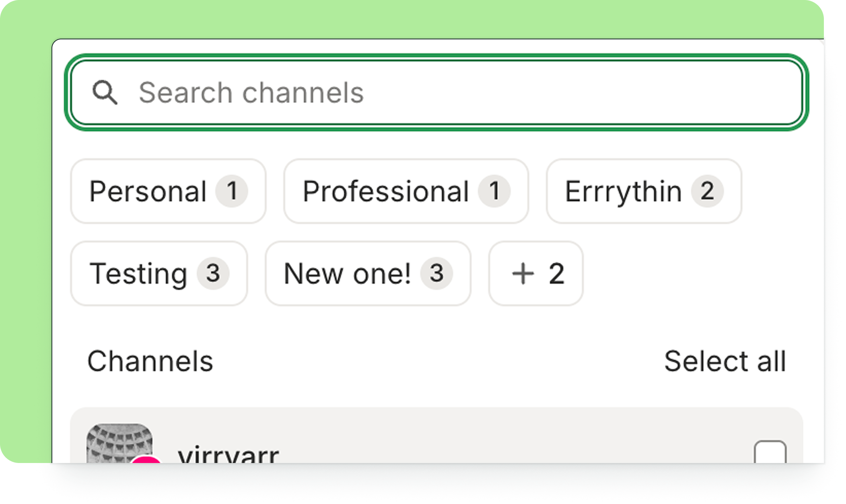The image size is (846, 504).
Task: Click the magnifying glass search icon
Action: [105, 92]
